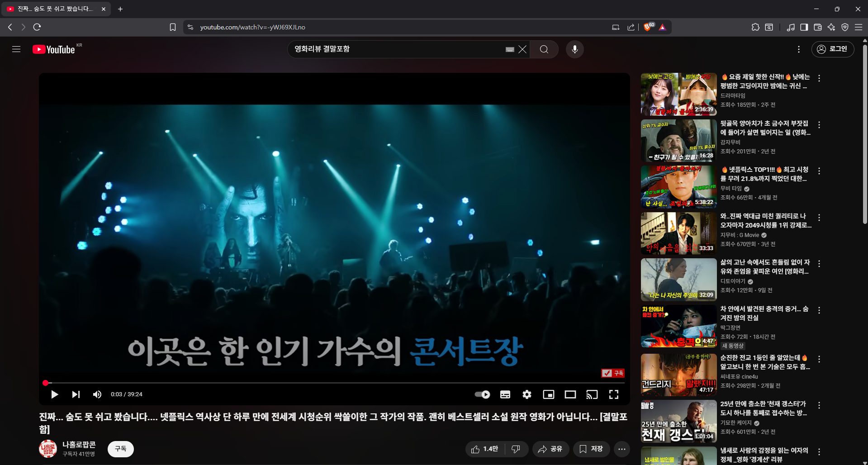Bookmark this page
The height and width of the screenshot is (465, 868).
coord(172,27)
